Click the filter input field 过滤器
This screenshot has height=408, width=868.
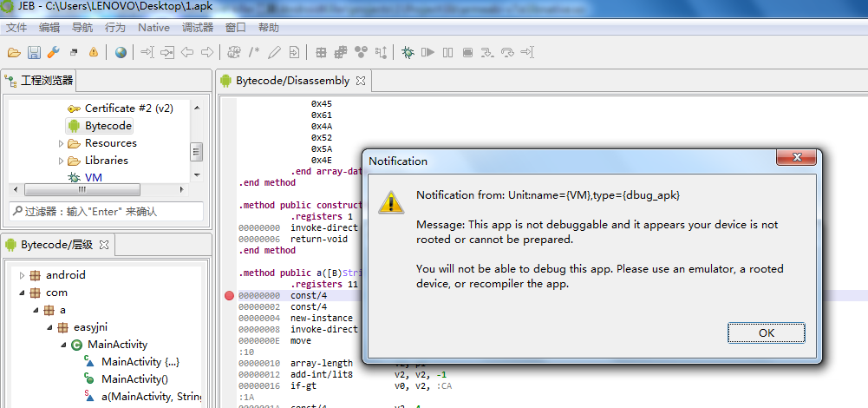tap(107, 211)
